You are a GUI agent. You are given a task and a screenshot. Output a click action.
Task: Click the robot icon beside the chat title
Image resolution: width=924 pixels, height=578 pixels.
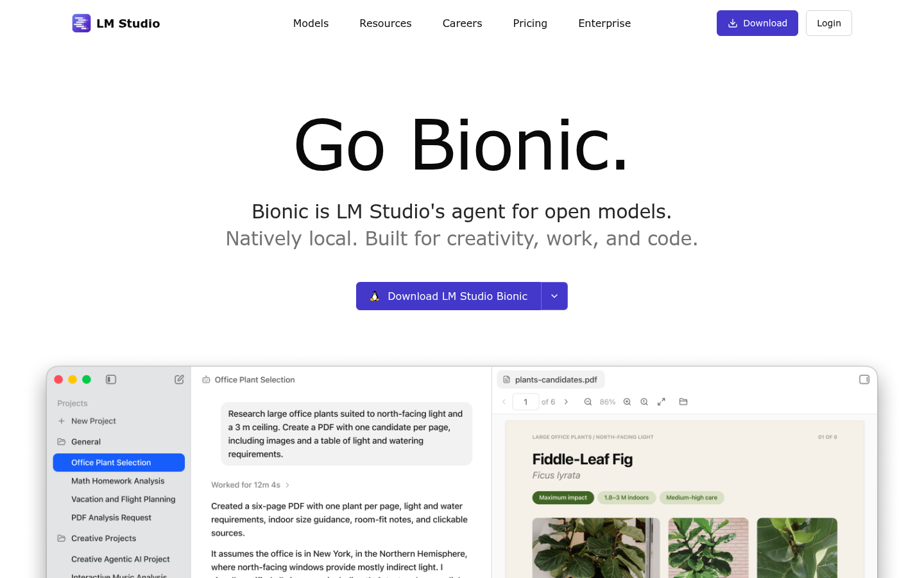point(206,380)
